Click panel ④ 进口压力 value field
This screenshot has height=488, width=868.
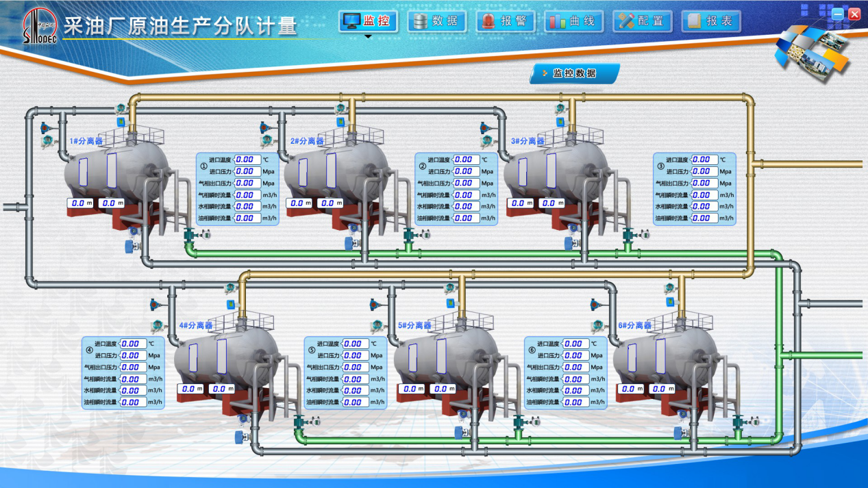(x=133, y=355)
